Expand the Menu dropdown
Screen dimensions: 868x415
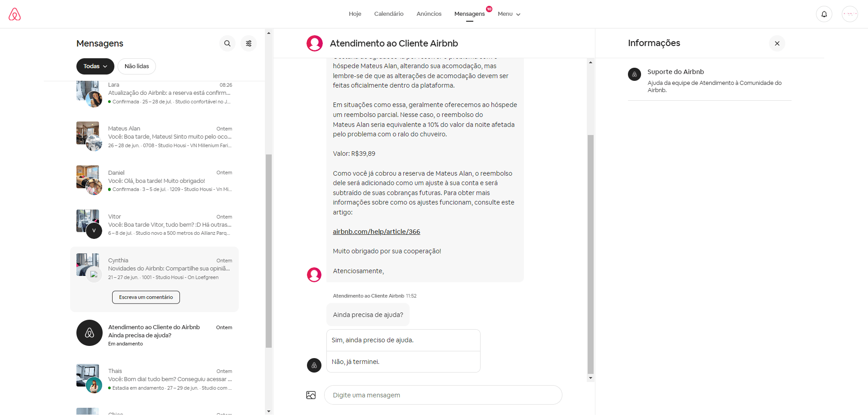coord(509,14)
